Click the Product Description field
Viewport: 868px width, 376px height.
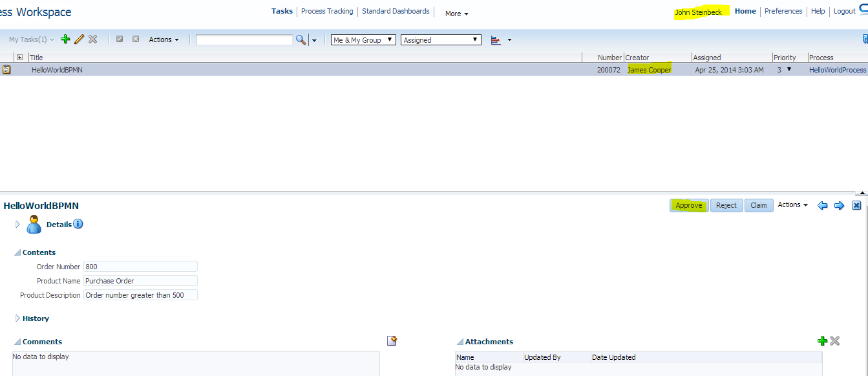click(x=140, y=295)
